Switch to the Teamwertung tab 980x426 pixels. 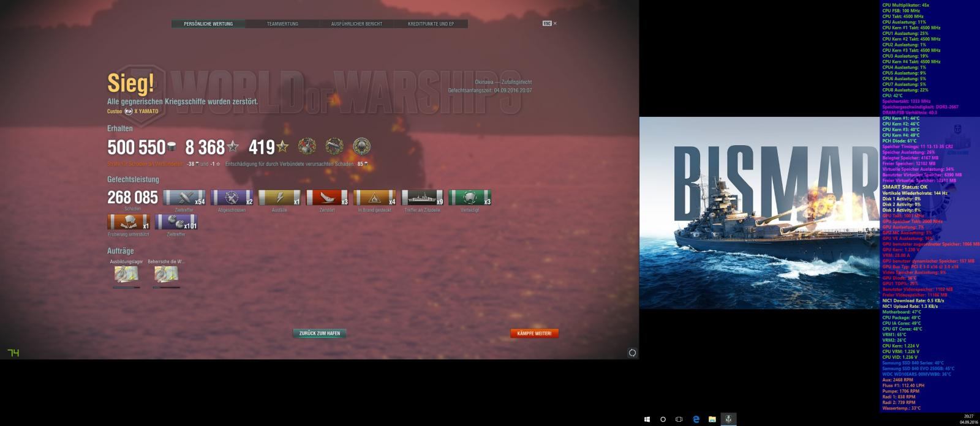pyautogui.click(x=282, y=24)
